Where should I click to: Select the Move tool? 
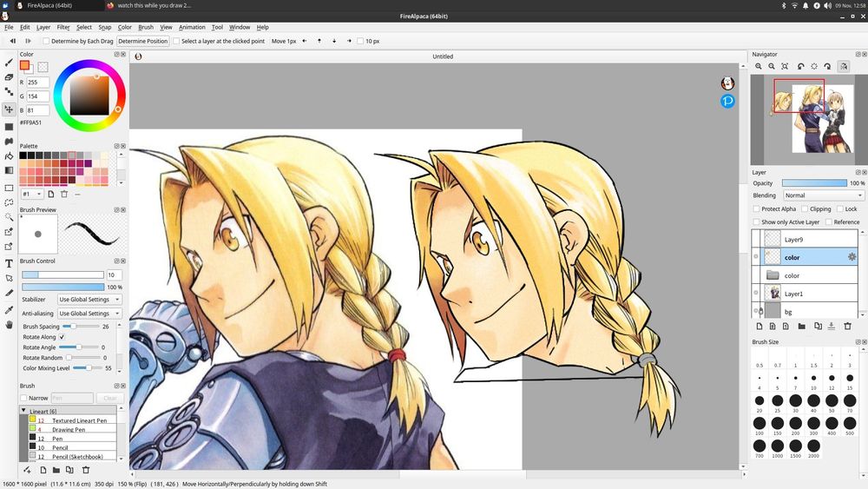(9, 109)
